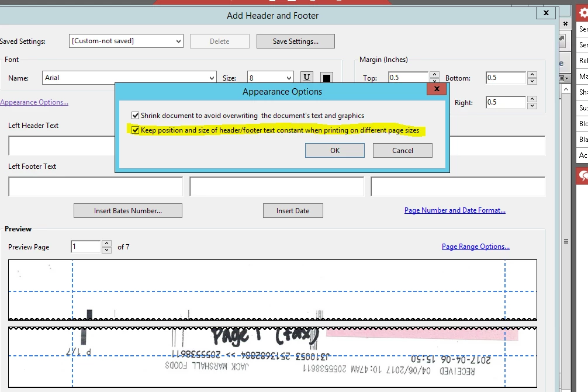
Task: Select the 'Bla' tool in right panel
Action: 583,140
